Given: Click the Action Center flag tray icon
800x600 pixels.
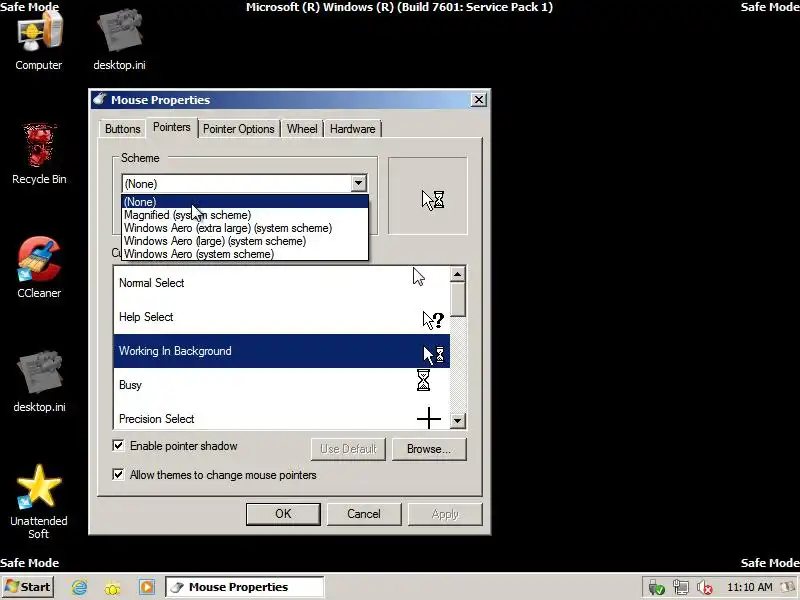Looking at the screenshot, I should 790,588.
